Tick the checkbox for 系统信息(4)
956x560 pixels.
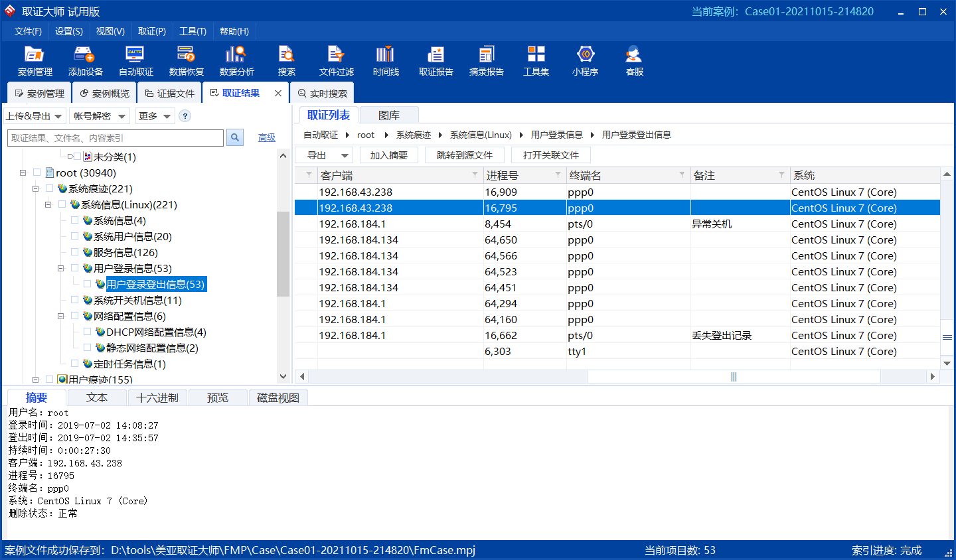[x=74, y=220]
